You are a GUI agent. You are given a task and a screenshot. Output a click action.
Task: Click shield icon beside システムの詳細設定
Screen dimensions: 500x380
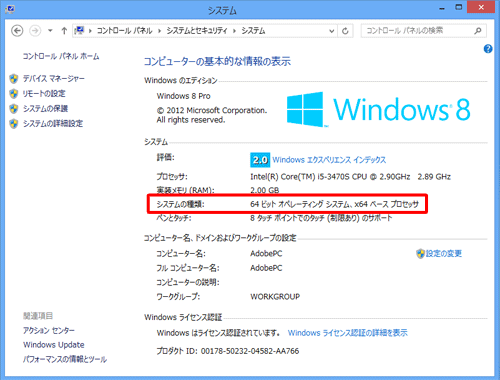[14, 124]
